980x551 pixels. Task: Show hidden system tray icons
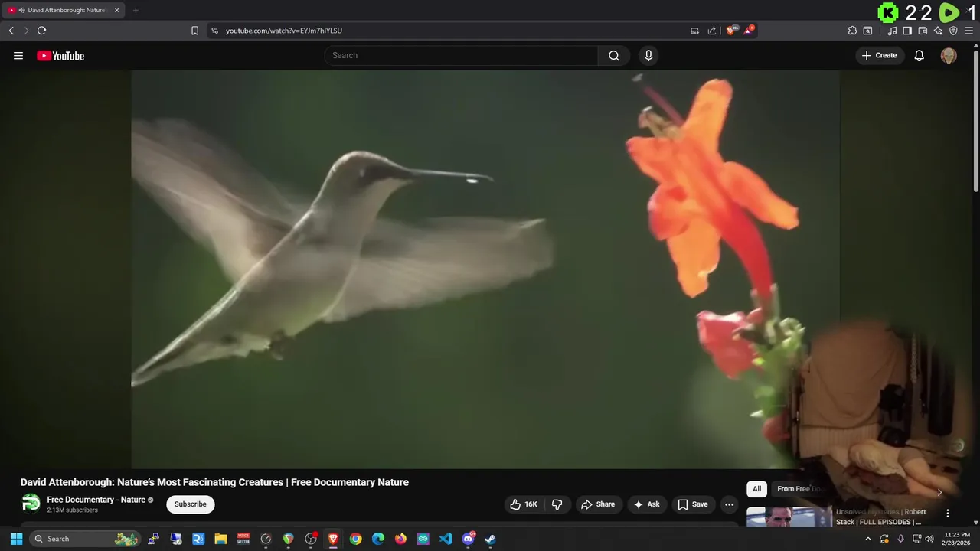click(867, 539)
